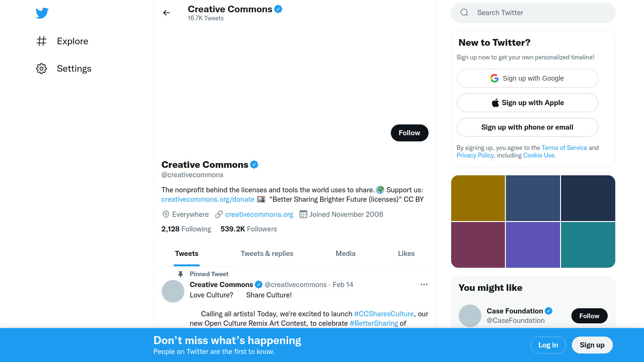Follow Creative Commons from the profile header
Viewport: 644px width, 362px height.
point(410,133)
